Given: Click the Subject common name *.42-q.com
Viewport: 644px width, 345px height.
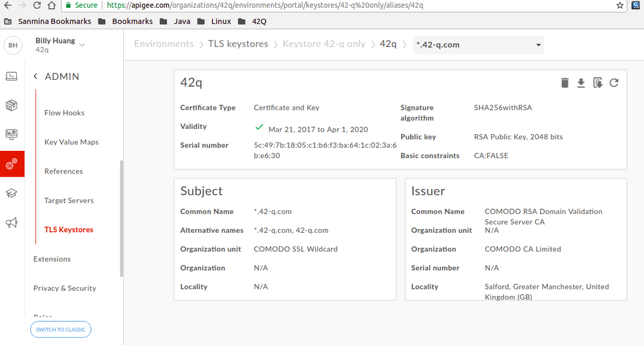Looking at the screenshot, I should tap(273, 212).
